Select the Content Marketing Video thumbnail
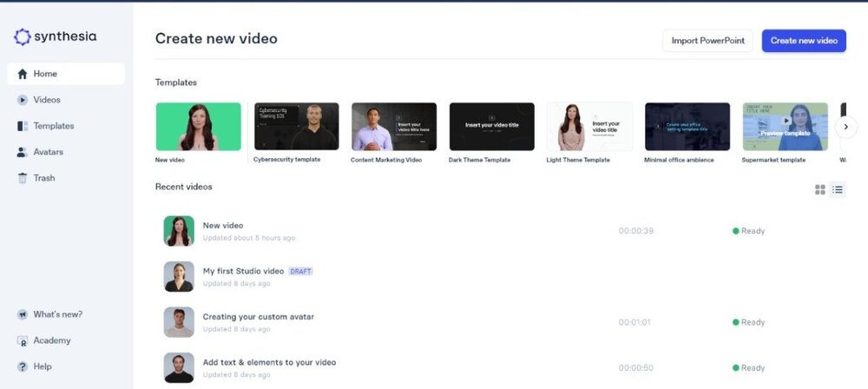The width and height of the screenshot is (868, 389). [x=393, y=127]
